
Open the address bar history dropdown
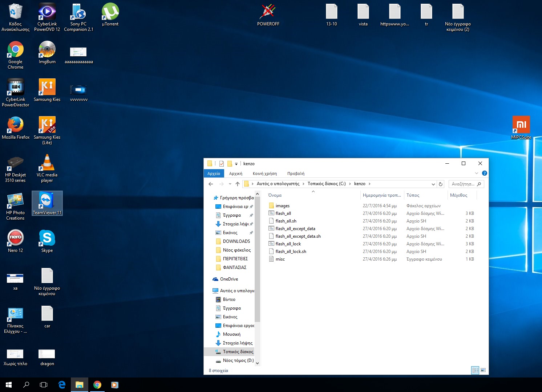pos(433,184)
